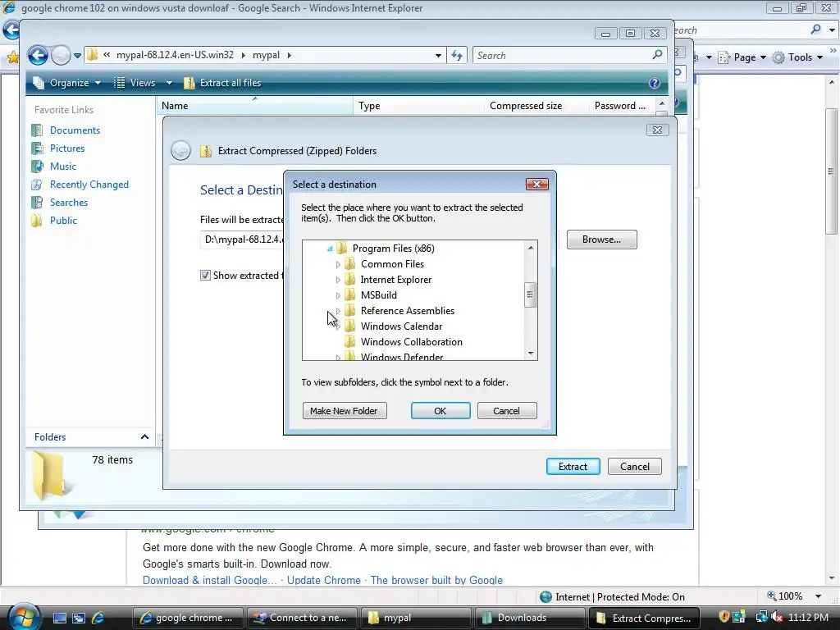Click Update Chrome link
Screen dimensions: 840x630
[323, 580]
